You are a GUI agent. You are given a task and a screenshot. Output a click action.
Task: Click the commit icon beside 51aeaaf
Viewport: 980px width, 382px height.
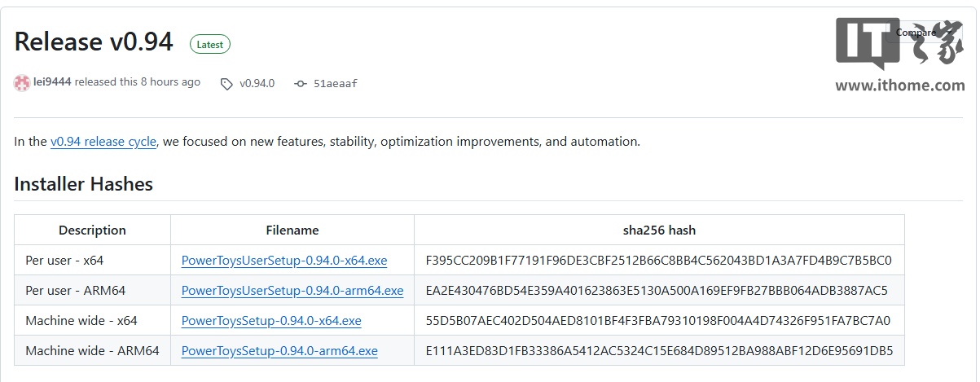tap(300, 83)
